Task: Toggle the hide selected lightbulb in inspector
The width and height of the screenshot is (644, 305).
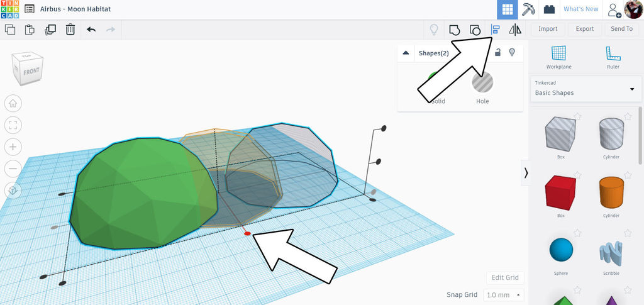Action: (512, 52)
